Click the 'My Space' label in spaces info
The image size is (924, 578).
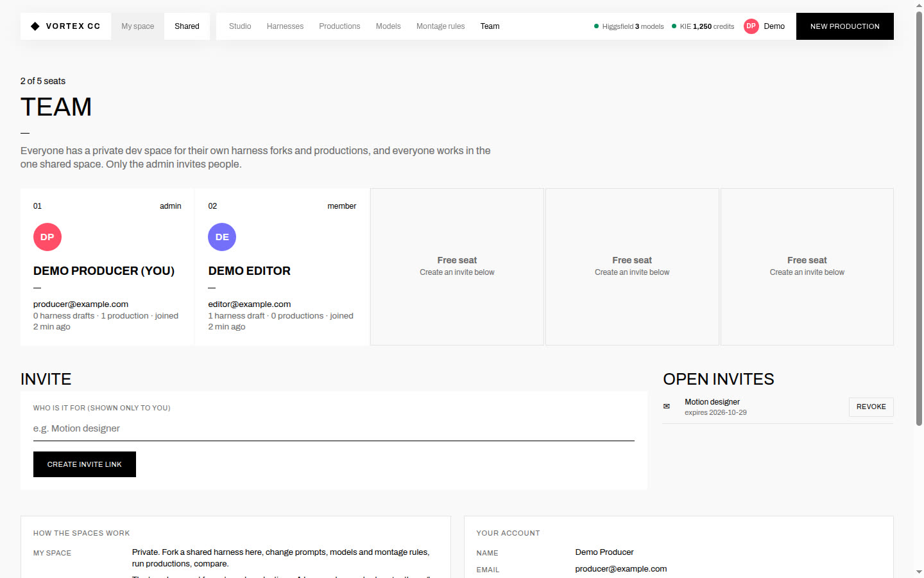tap(52, 553)
